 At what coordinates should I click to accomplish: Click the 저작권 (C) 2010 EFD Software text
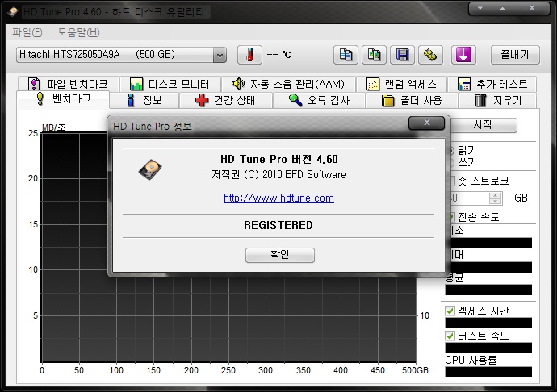(278, 175)
